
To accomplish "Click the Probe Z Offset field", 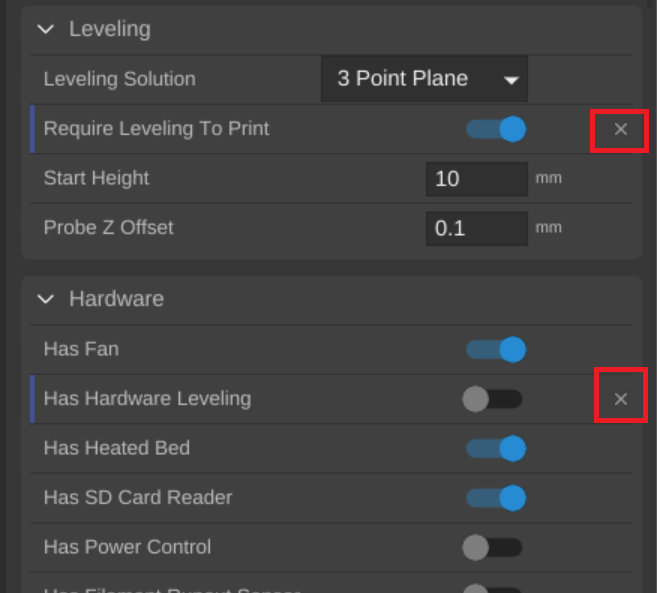I will (x=476, y=228).
